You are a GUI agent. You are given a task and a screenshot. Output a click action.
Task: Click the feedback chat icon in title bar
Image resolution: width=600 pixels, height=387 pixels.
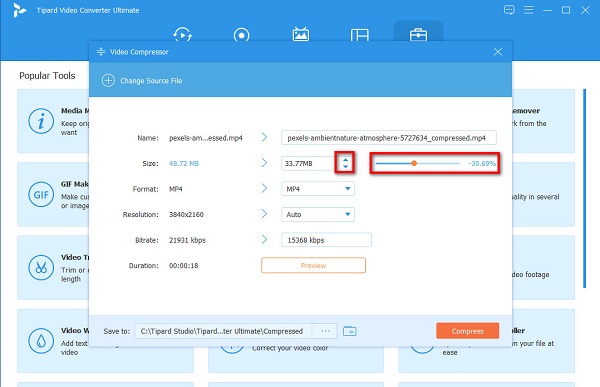(509, 10)
